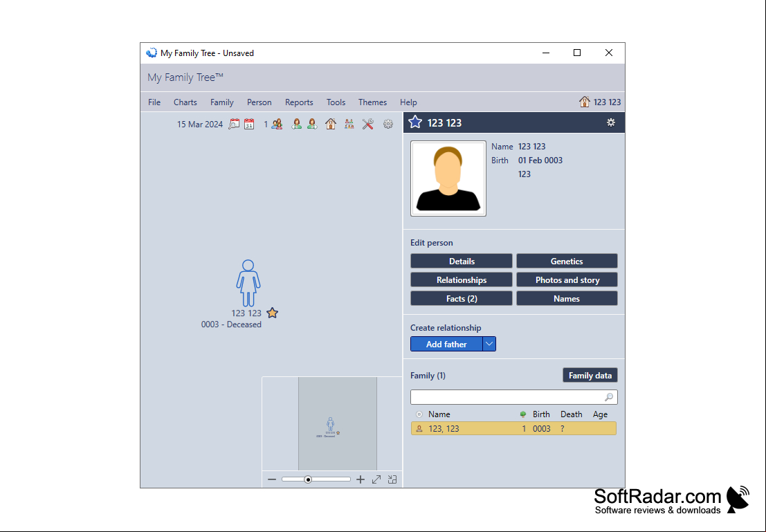Image resolution: width=766 pixels, height=532 pixels.
Task: Open the calendar icon showing 31
Action: click(249, 124)
